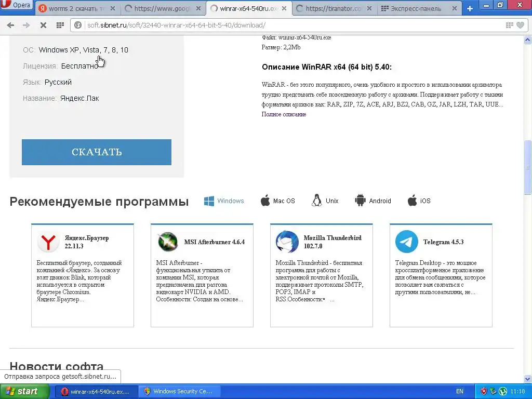Add a new browser tab
Viewport: 532px width, 399px height.
click(x=470, y=9)
